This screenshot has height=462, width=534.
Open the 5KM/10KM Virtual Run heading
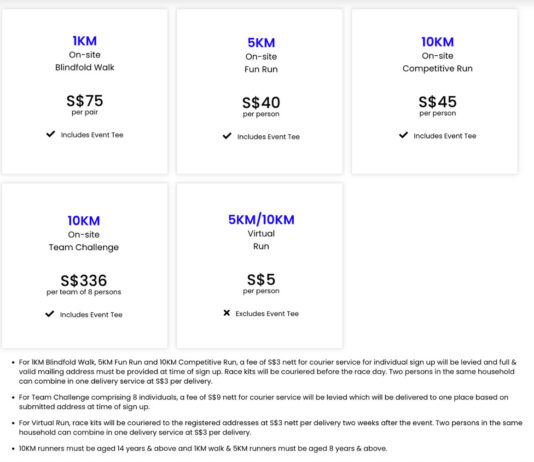261,220
